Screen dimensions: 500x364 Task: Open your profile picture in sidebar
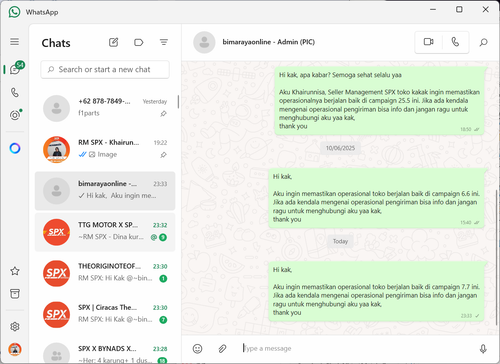(15, 349)
